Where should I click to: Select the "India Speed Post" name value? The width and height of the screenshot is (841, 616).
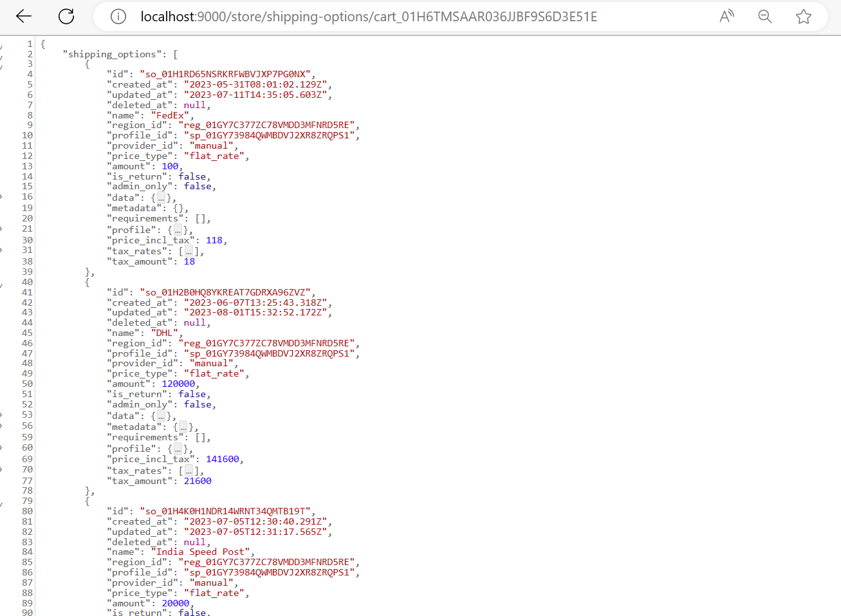[201, 552]
